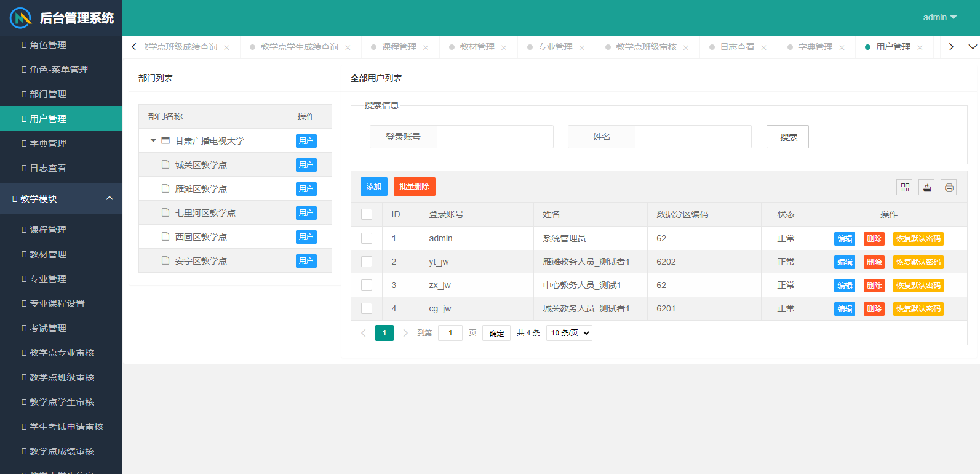
Task: Click the 添加 button
Action: tap(373, 187)
